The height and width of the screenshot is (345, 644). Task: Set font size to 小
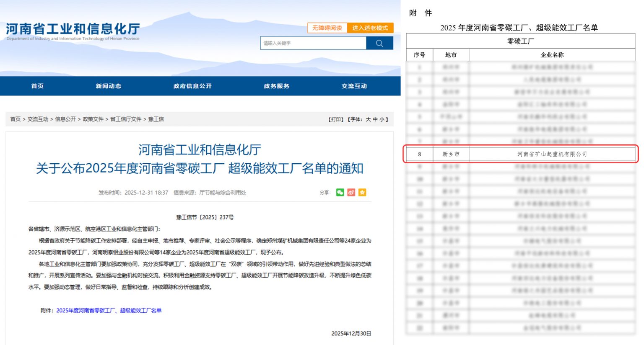coord(382,119)
